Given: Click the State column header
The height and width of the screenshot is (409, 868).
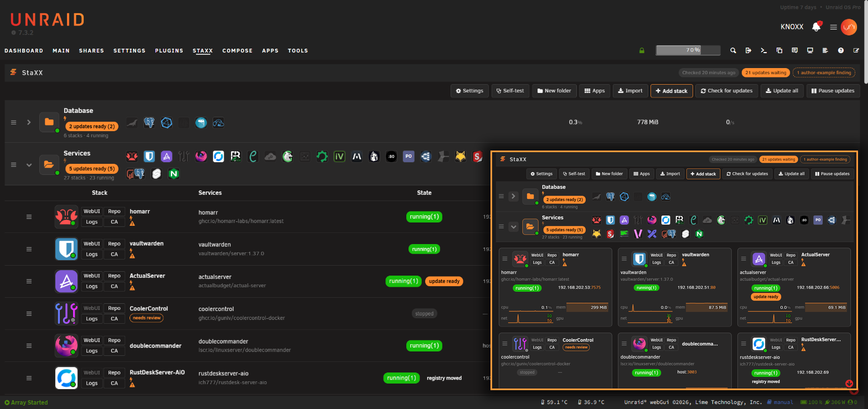Looking at the screenshot, I should pyautogui.click(x=424, y=193).
